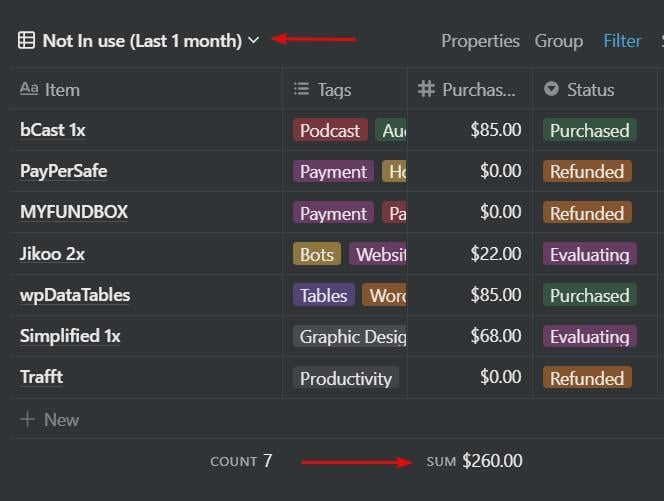Viewport: 664px width, 501px height.
Task: Open the Properties menu
Action: 480,41
